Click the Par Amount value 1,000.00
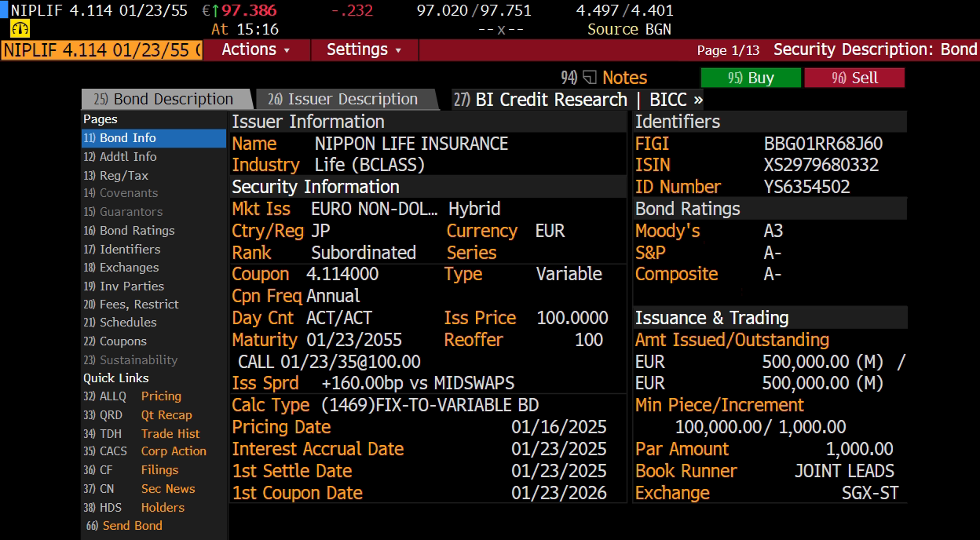The height and width of the screenshot is (540, 980). (x=860, y=449)
